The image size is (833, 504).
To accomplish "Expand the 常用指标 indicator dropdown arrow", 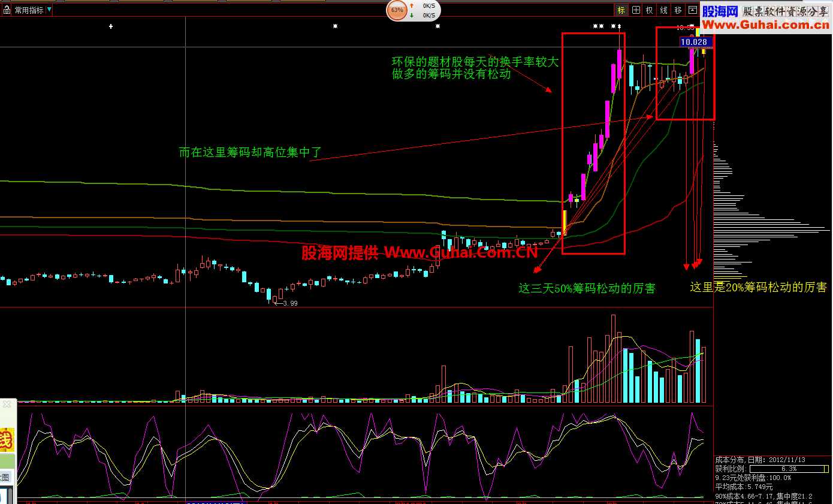I will [x=49, y=10].
